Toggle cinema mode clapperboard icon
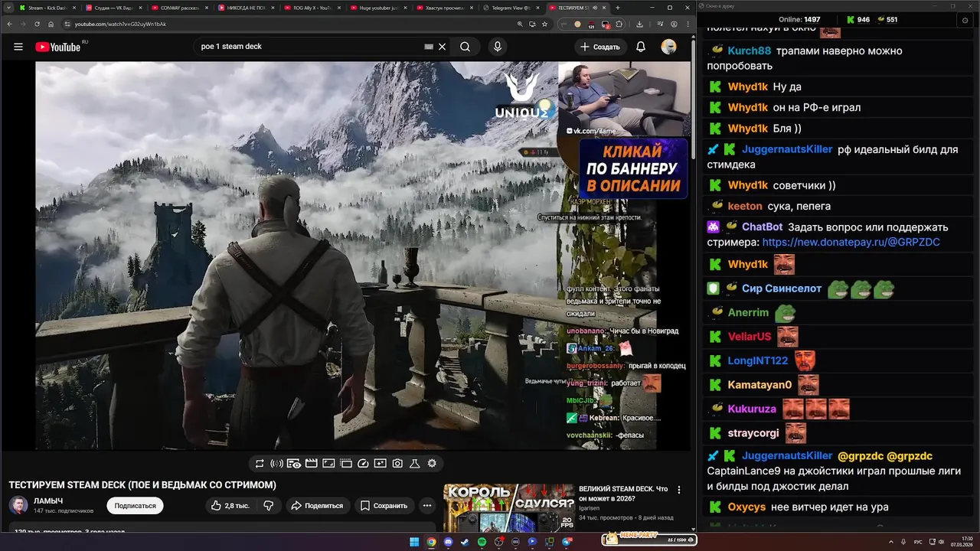The height and width of the screenshot is (551, 980). [312, 463]
